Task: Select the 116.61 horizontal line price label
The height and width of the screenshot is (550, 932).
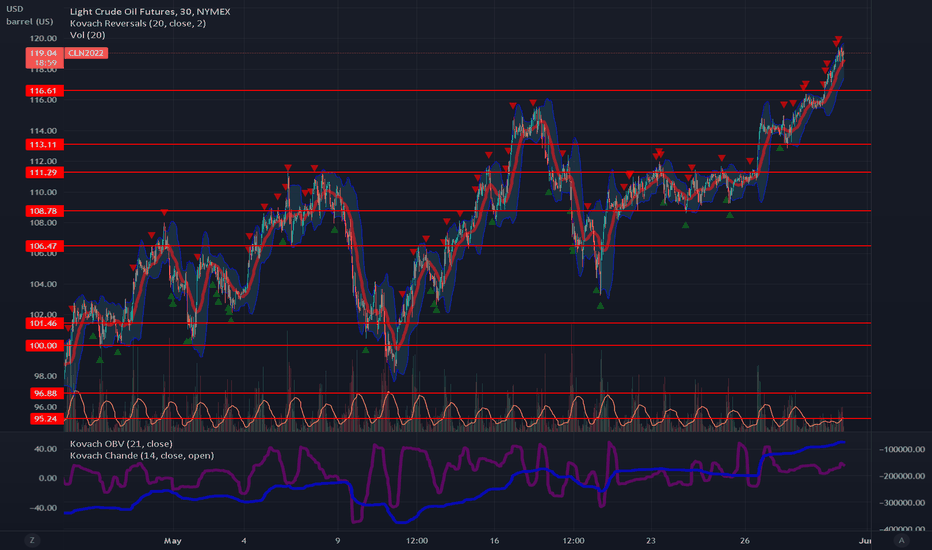Action: pos(45,90)
